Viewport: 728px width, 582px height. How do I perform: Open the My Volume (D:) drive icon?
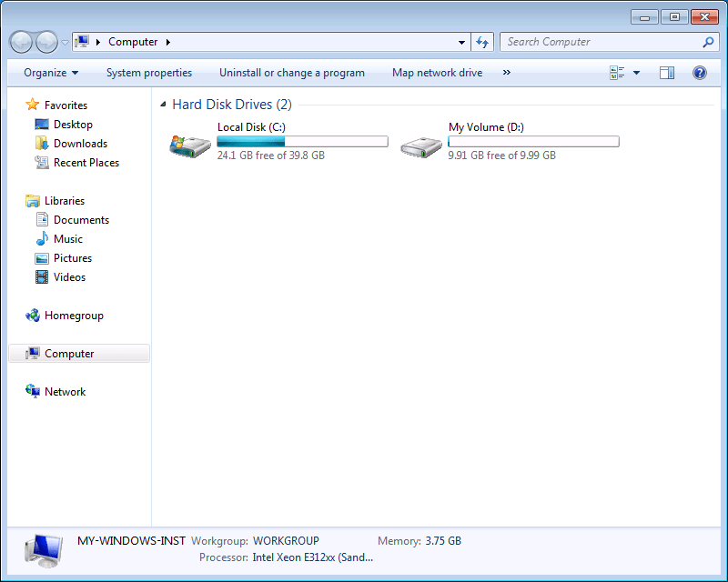(421, 145)
